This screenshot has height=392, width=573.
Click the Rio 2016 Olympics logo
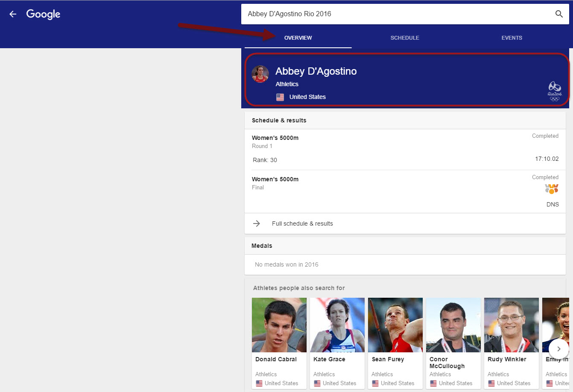(x=554, y=91)
